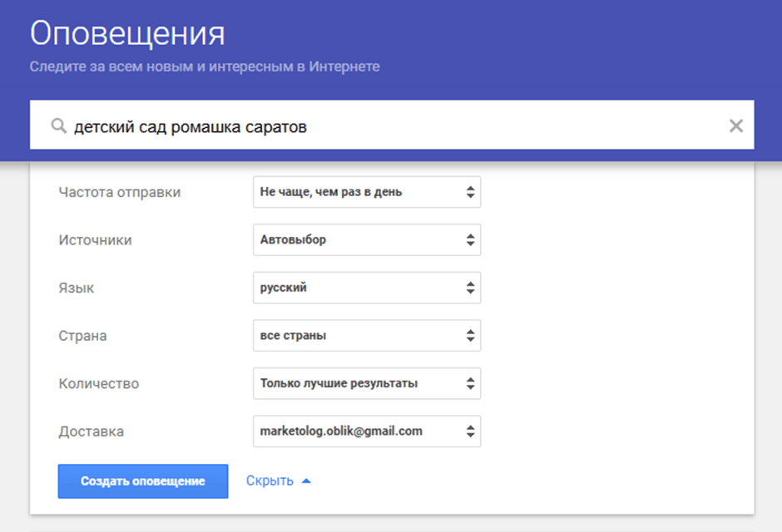Image resolution: width=782 pixels, height=532 pixels.
Task: Click the collapse triangle beside Скрыть
Action: click(x=306, y=481)
